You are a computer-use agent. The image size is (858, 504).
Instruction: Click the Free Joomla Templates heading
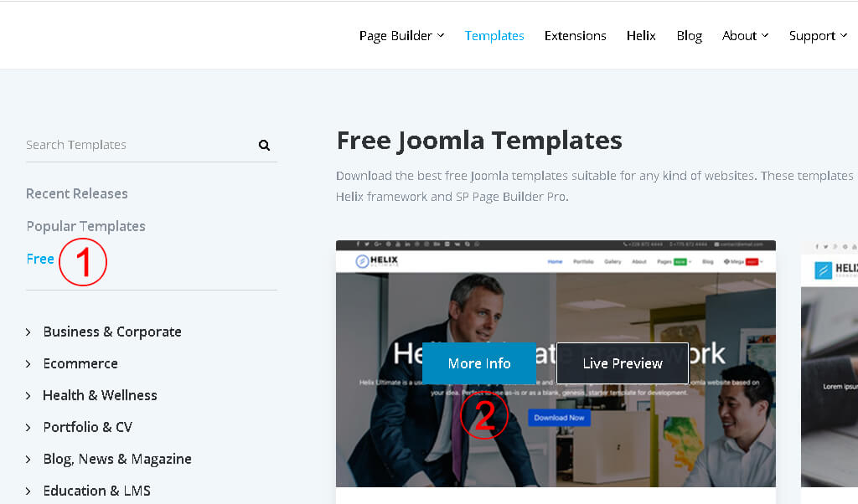(x=479, y=141)
